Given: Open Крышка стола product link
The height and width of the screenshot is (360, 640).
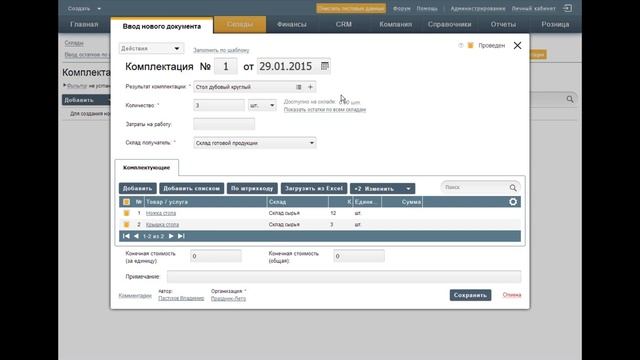Looking at the screenshot, I should (162, 224).
